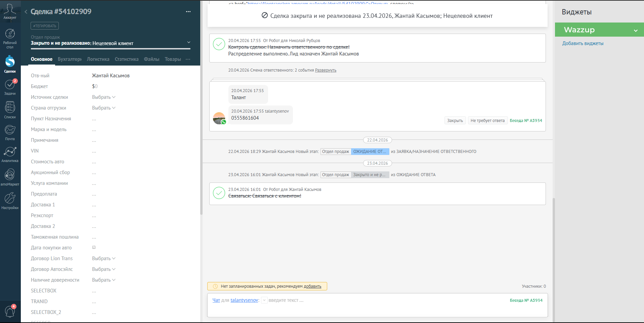Click the Участники: 0 label
The height and width of the screenshot is (323, 644).
[x=534, y=286]
